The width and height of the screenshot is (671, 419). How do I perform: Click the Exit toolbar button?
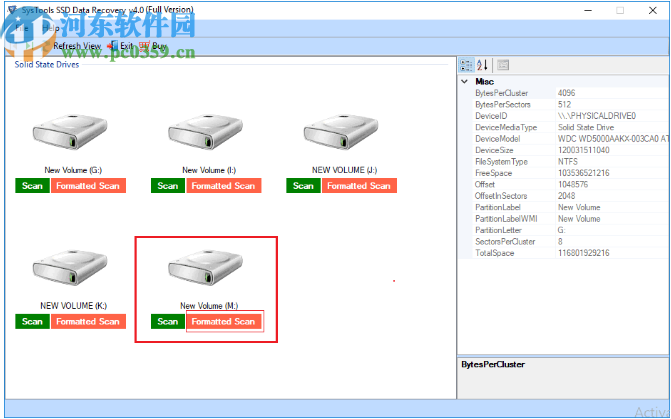[120, 46]
